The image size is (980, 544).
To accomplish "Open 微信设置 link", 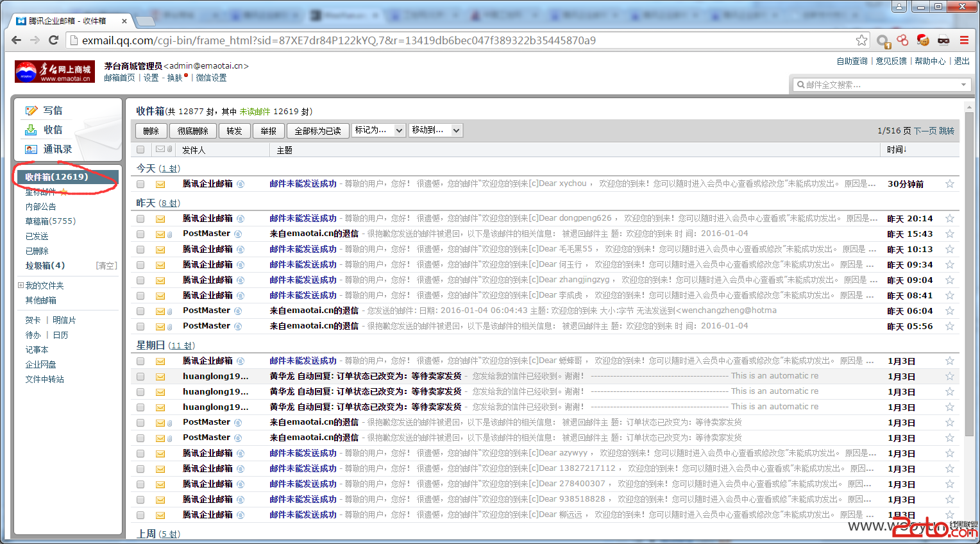I will (x=211, y=78).
